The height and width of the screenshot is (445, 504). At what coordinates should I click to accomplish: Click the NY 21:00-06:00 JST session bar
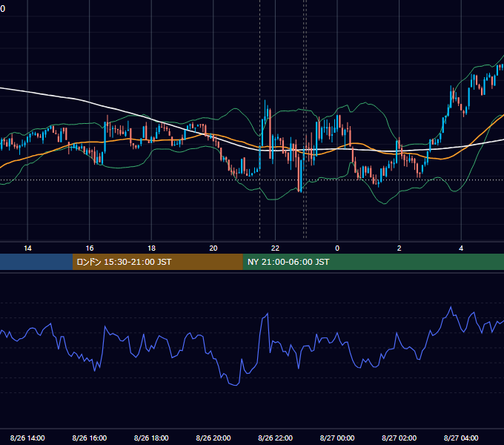[373, 262]
